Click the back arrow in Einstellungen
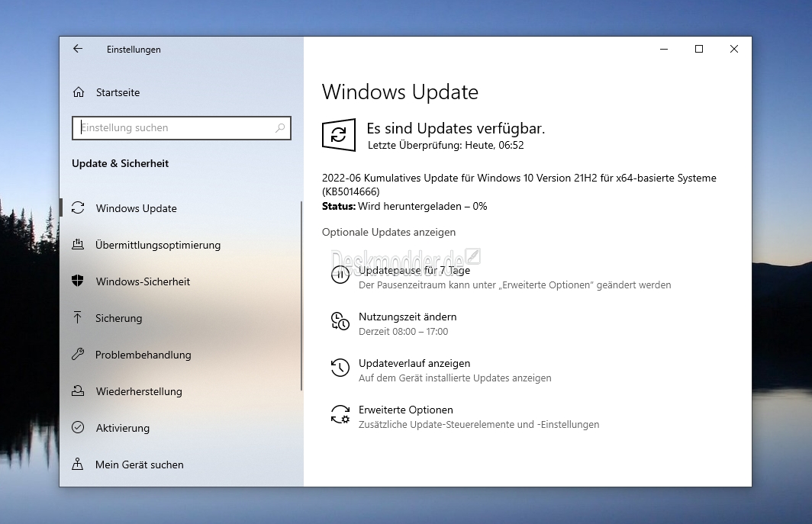The width and height of the screenshot is (812, 524). (78, 49)
